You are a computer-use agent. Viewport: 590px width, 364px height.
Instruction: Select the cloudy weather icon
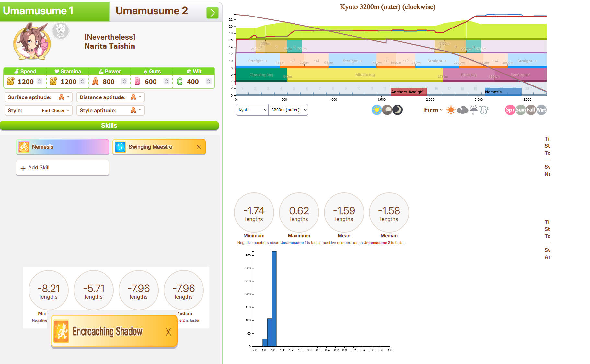point(462,110)
